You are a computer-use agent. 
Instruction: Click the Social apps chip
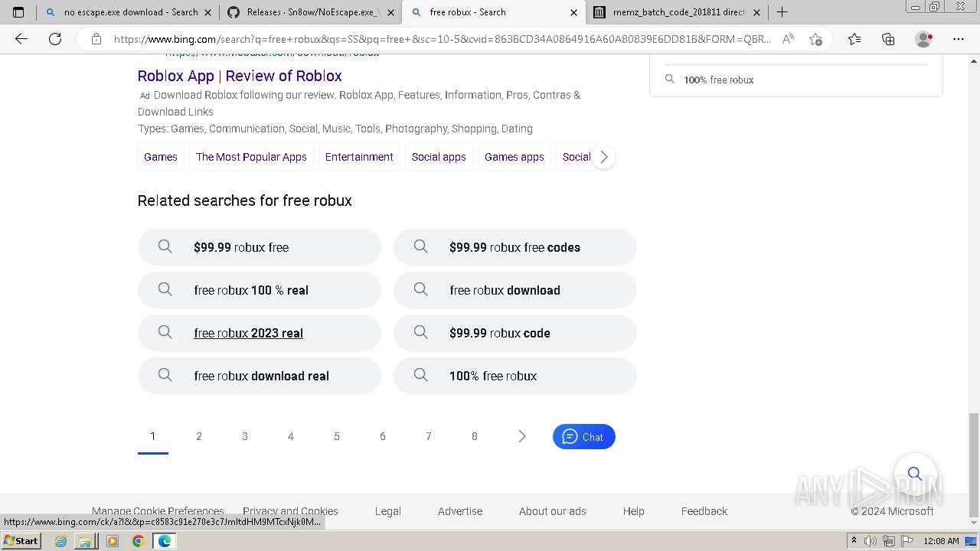pos(439,157)
